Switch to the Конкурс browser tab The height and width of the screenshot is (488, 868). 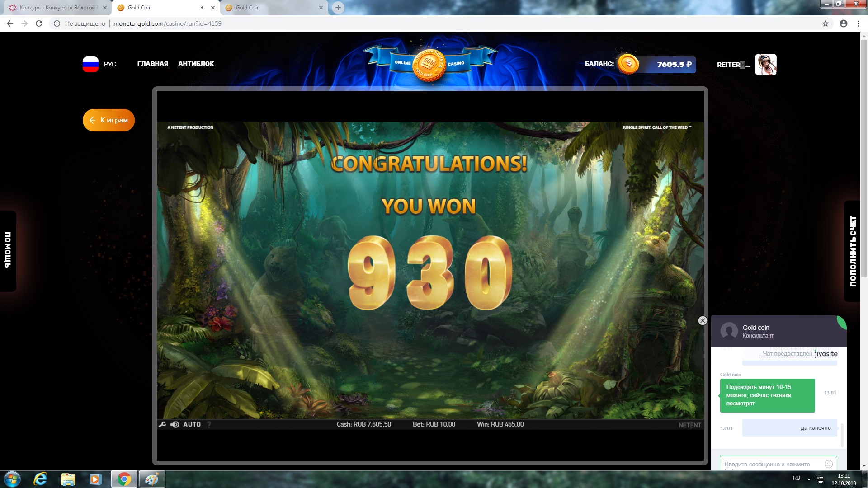pyautogui.click(x=57, y=8)
